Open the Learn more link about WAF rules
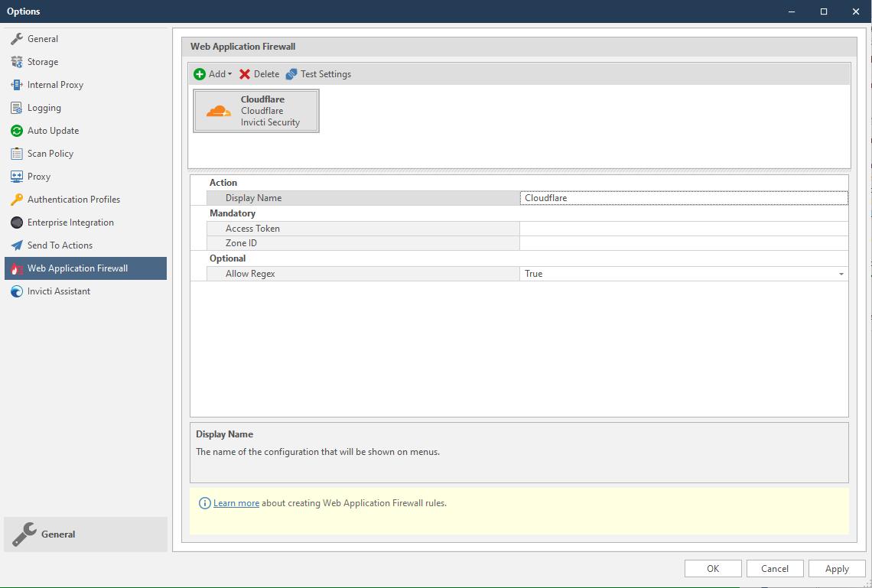 click(236, 502)
